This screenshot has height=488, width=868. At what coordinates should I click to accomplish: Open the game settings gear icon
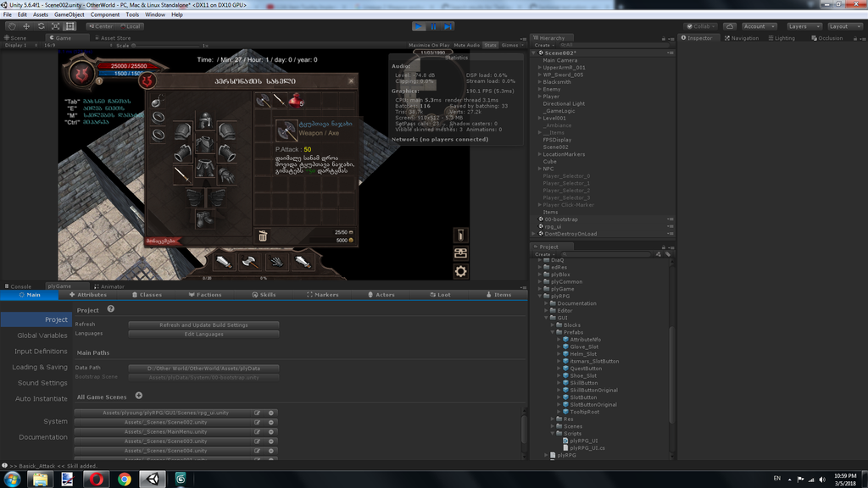tap(460, 271)
